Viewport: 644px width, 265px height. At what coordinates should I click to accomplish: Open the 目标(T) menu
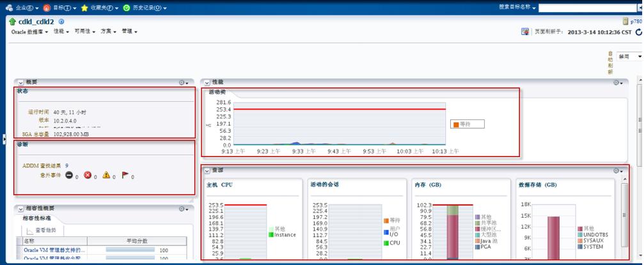[65, 8]
